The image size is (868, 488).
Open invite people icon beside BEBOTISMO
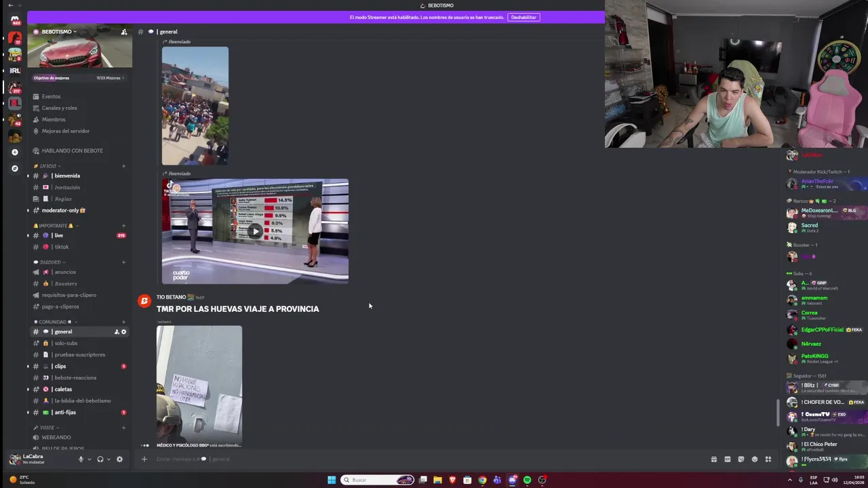[123, 32]
